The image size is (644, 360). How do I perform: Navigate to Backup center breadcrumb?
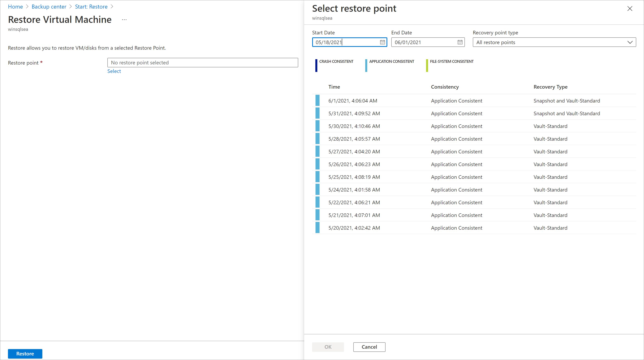pyautogui.click(x=49, y=7)
